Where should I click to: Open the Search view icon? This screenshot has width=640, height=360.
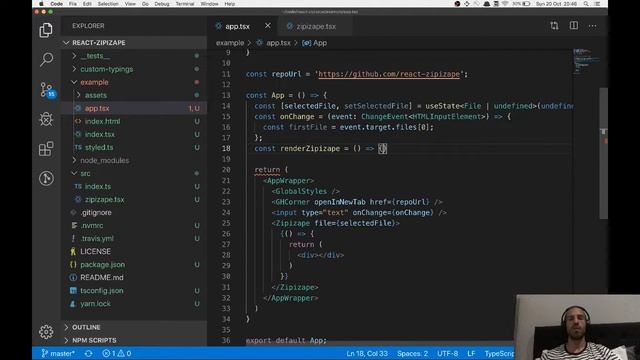point(46,60)
